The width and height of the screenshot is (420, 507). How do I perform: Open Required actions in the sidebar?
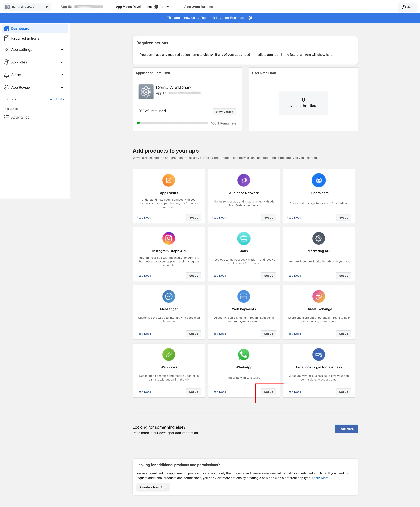click(x=35, y=38)
